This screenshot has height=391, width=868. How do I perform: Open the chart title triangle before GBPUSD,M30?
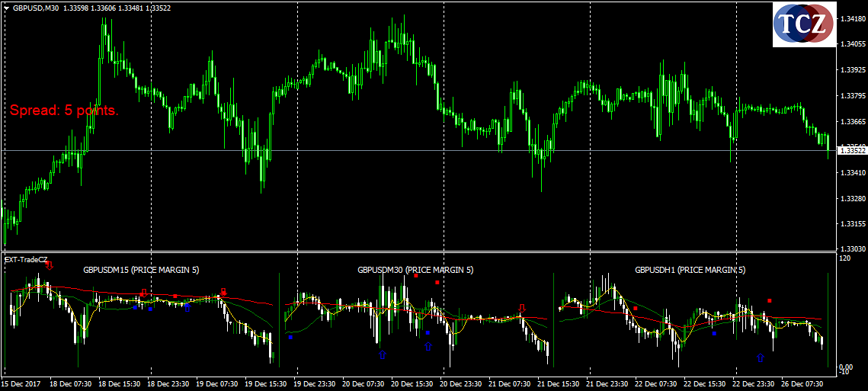(x=6, y=7)
